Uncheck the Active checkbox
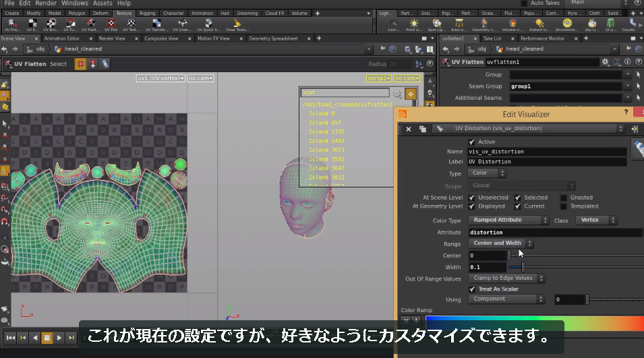644x358 pixels. pyautogui.click(x=471, y=142)
